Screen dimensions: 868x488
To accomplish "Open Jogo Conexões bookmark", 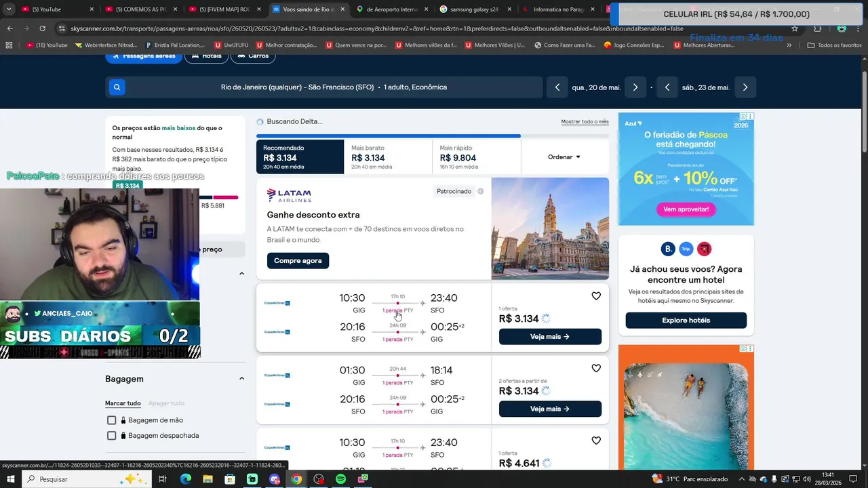I will pyautogui.click(x=634, y=45).
